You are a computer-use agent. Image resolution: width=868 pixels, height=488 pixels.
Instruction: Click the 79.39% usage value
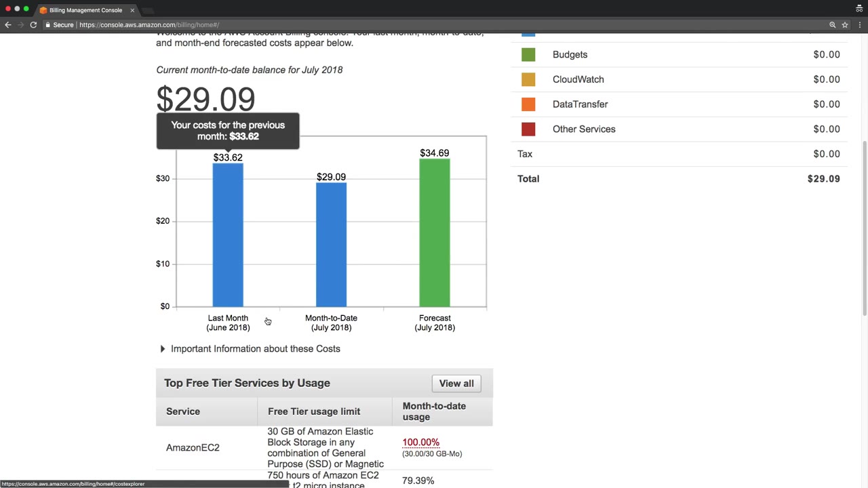pos(418,481)
